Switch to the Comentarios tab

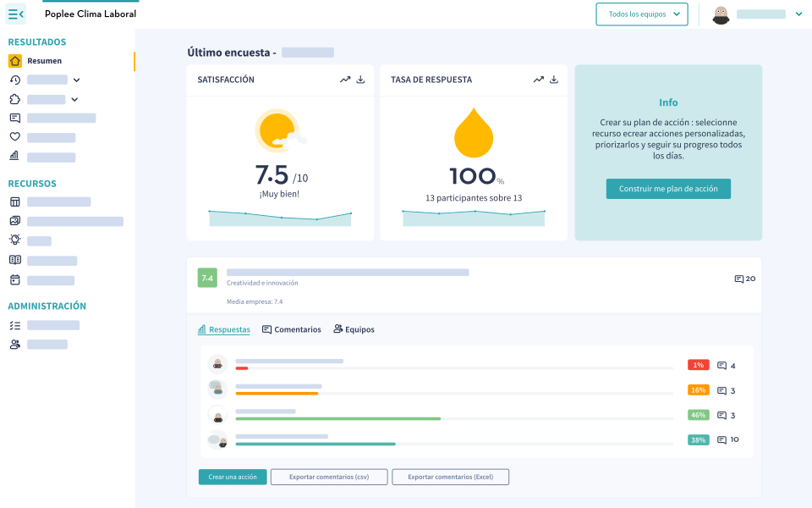pyautogui.click(x=291, y=329)
